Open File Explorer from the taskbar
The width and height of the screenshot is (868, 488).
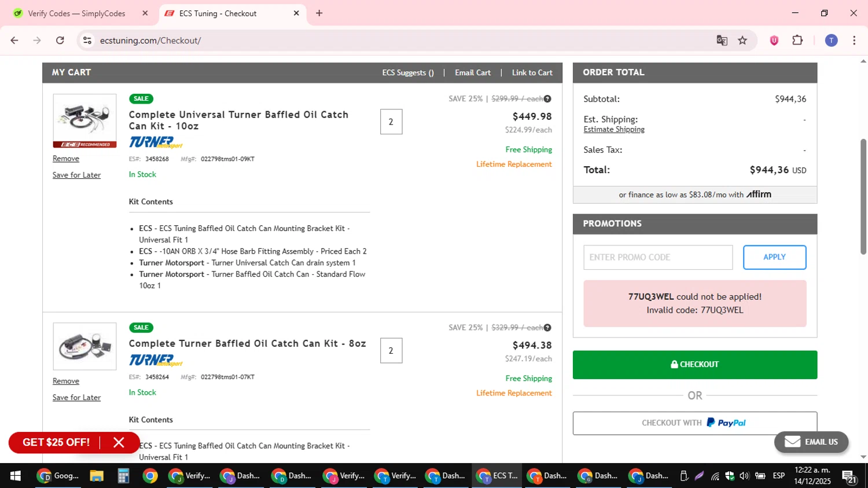[x=97, y=476]
